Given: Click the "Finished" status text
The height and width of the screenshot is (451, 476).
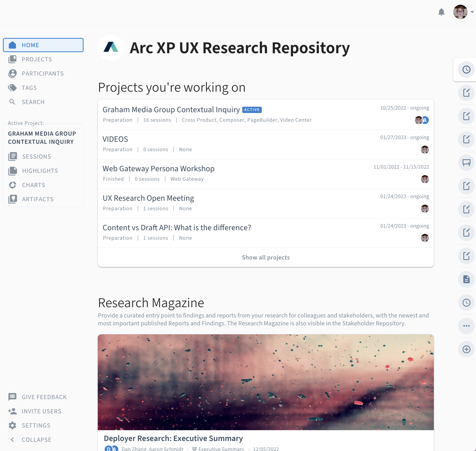Looking at the screenshot, I should [113, 179].
